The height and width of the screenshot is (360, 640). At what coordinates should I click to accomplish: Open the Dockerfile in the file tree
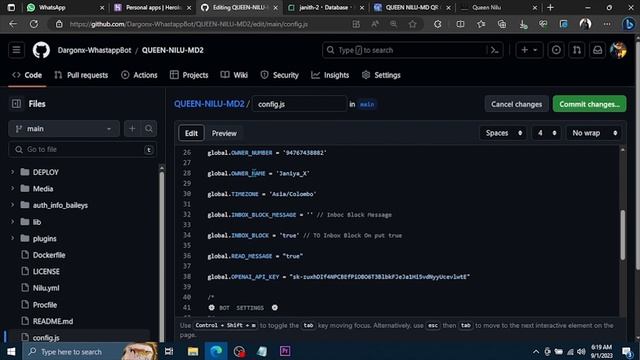point(49,255)
